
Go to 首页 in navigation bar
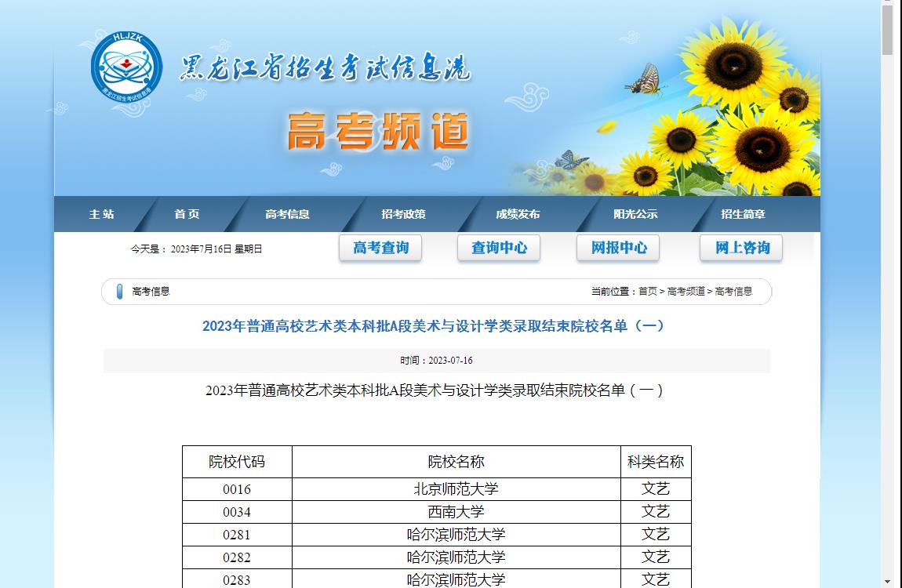point(187,214)
